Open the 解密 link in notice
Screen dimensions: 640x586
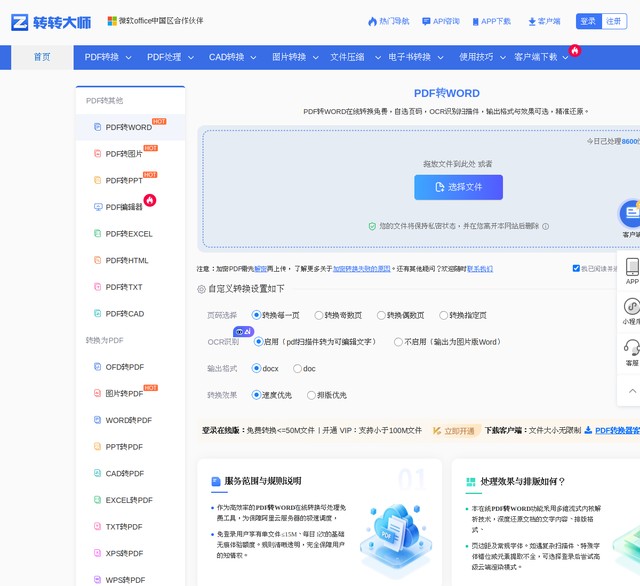pos(260,269)
